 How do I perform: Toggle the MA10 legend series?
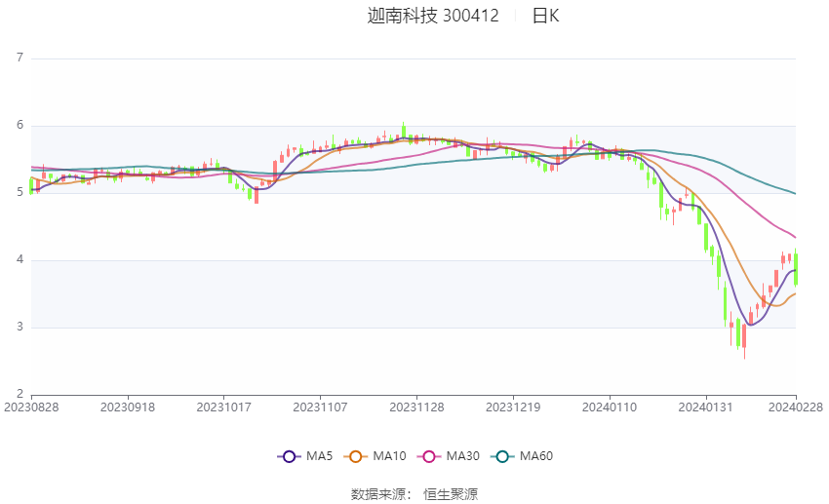click(375, 456)
